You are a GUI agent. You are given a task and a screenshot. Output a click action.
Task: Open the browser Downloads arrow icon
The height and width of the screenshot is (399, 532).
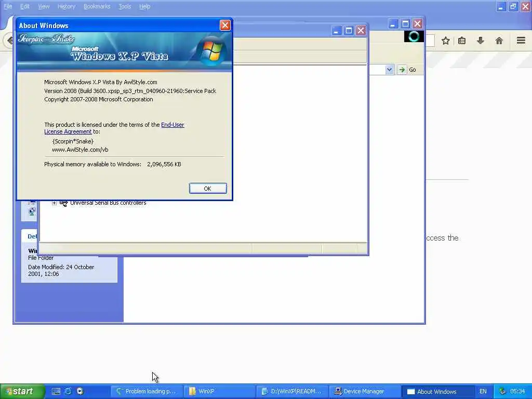[481, 41]
